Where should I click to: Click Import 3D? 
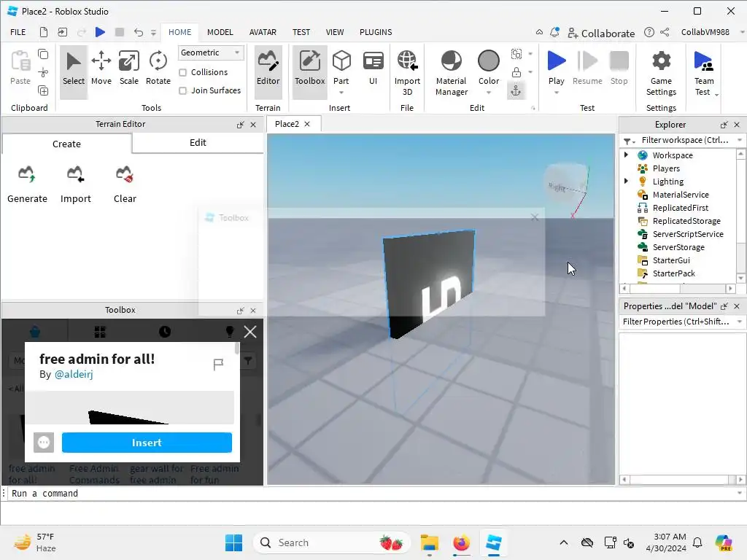(x=407, y=72)
